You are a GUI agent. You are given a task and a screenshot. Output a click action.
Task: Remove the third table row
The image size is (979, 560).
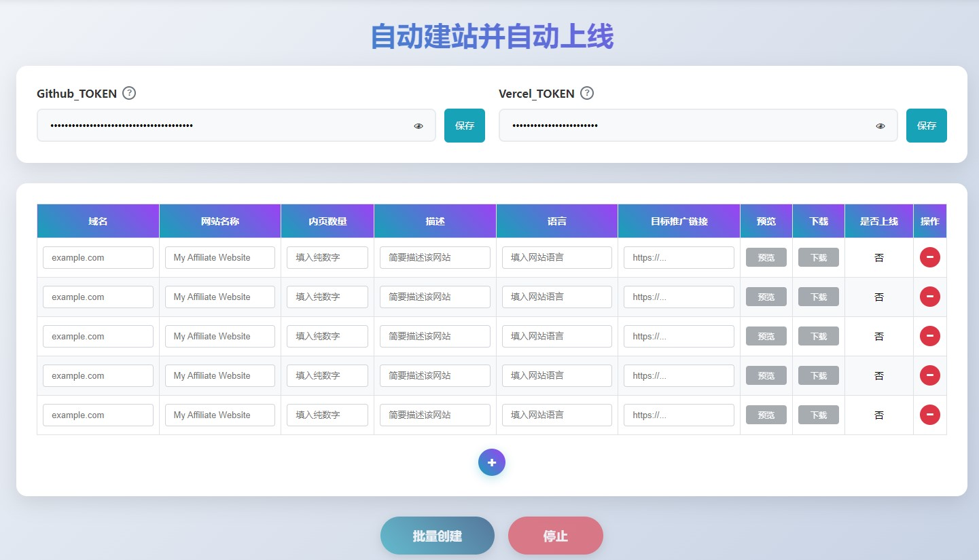930,336
